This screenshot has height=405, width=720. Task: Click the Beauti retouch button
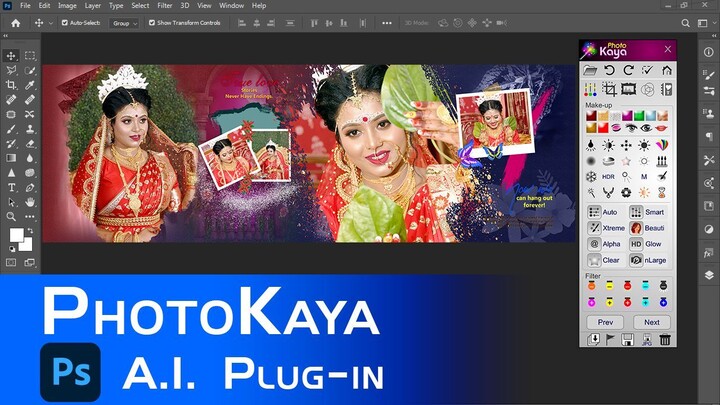647,228
